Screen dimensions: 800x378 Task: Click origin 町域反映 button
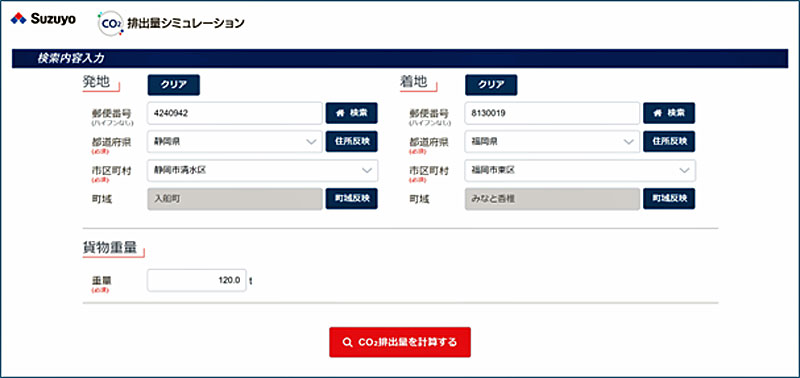click(352, 199)
